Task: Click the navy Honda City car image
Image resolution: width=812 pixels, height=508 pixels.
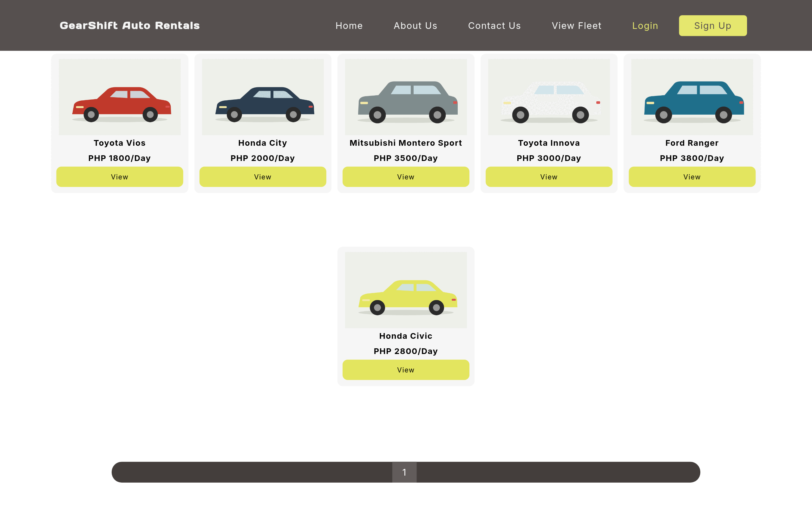Action: tap(263, 97)
